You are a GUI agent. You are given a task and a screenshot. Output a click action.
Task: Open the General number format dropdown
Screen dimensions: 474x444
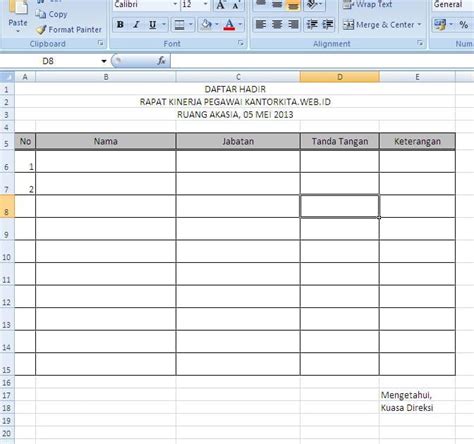click(453, 4)
